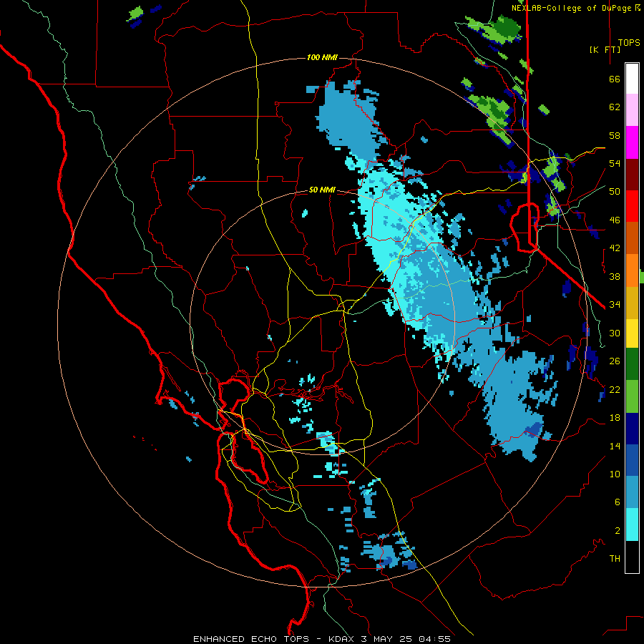Click the black TH legend swatch

click(632, 557)
